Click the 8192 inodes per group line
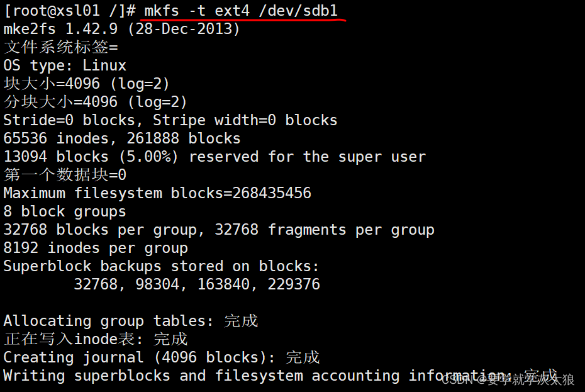Viewport: 585px width, 392px height. pyautogui.click(x=96, y=249)
